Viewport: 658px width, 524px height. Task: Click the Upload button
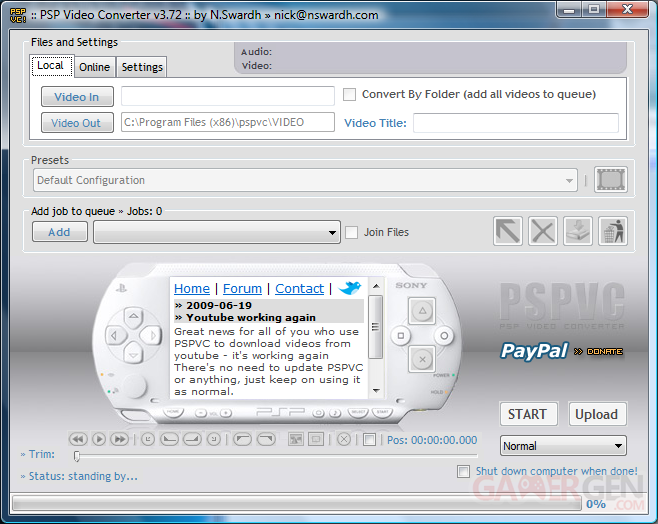click(597, 414)
